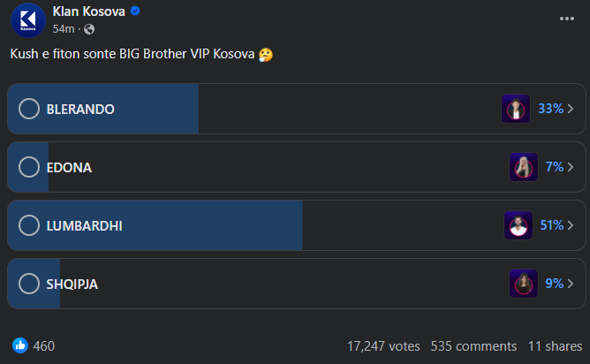This screenshot has height=364, width=590.
Task: Click the blue thumbs-up like reaction icon
Action: [x=19, y=345]
